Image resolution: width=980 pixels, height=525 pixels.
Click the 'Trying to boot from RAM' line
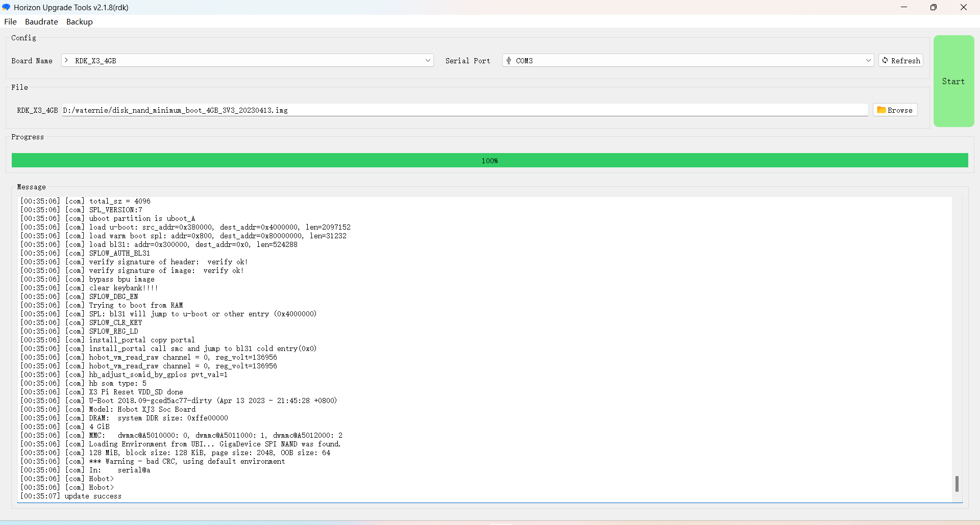pyautogui.click(x=102, y=305)
